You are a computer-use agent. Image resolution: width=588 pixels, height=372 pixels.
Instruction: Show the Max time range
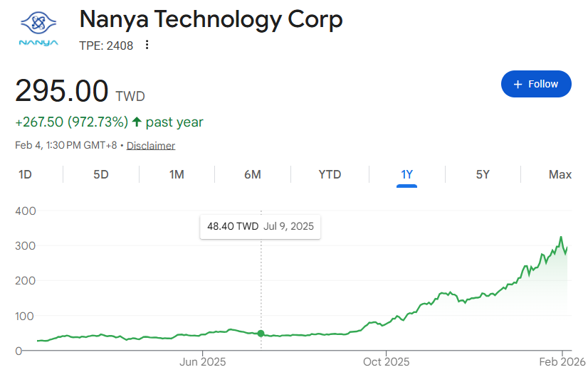pyautogui.click(x=560, y=174)
